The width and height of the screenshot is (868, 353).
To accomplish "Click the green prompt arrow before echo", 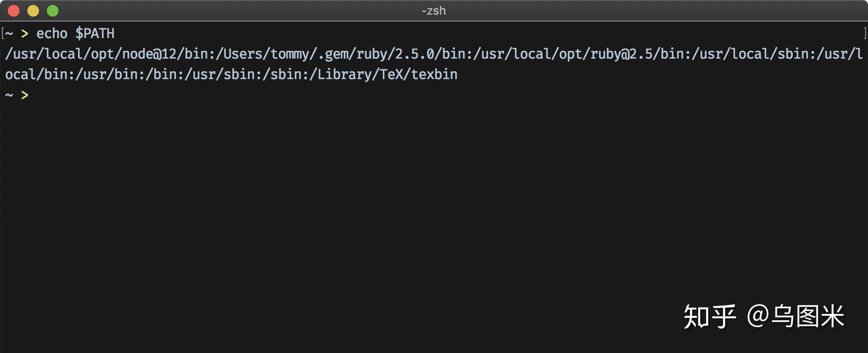I will coord(24,33).
